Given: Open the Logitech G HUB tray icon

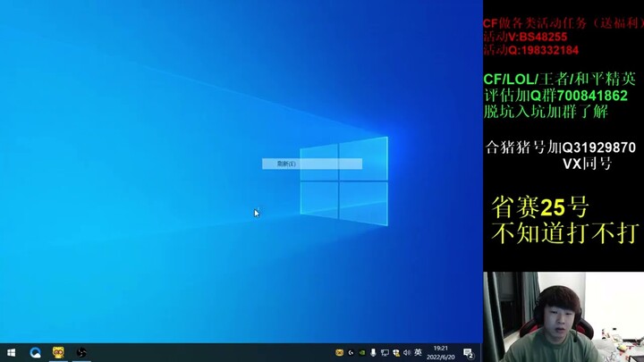Looking at the screenshot, I should tap(351, 352).
